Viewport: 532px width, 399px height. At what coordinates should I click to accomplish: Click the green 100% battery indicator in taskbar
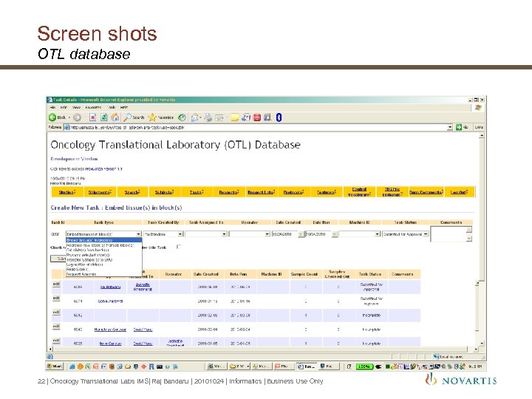tap(364, 366)
